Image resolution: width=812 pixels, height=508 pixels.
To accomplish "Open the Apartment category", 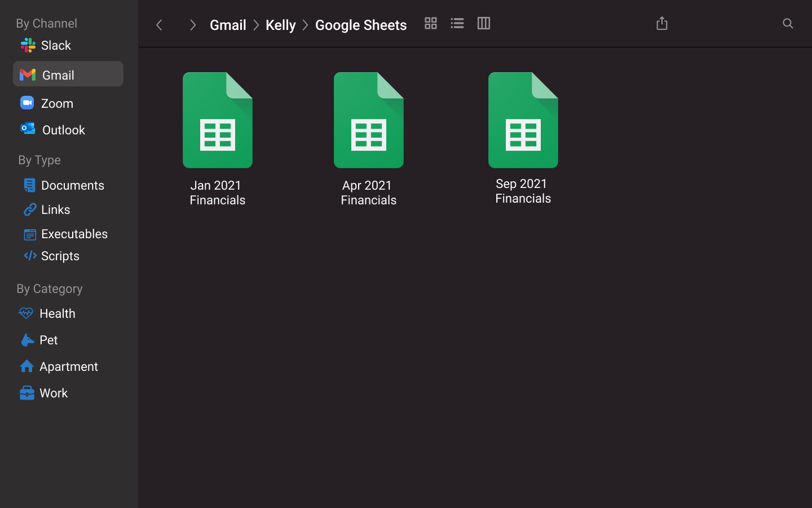I will (x=68, y=366).
